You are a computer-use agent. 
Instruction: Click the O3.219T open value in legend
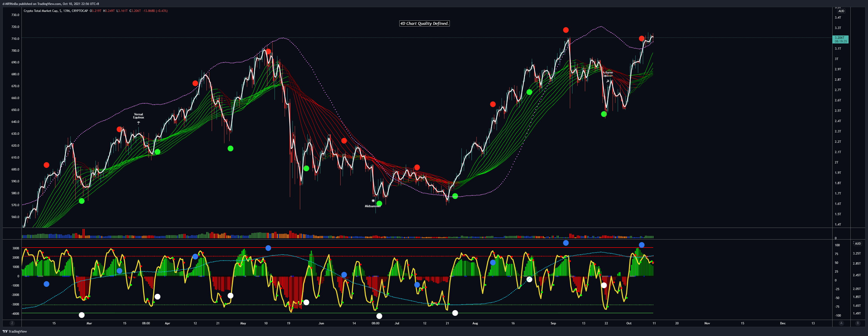coord(95,11)
